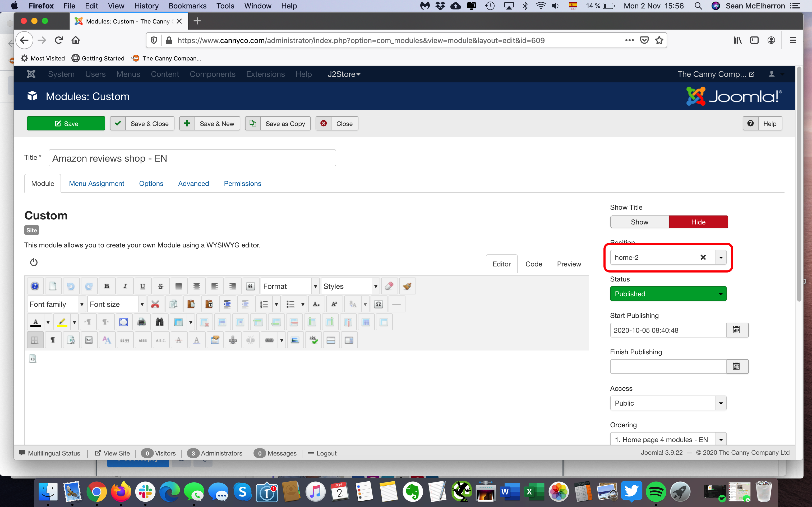Click the print icon in the editor
Viewport: 812px width, 507px height.
[142, 322]
